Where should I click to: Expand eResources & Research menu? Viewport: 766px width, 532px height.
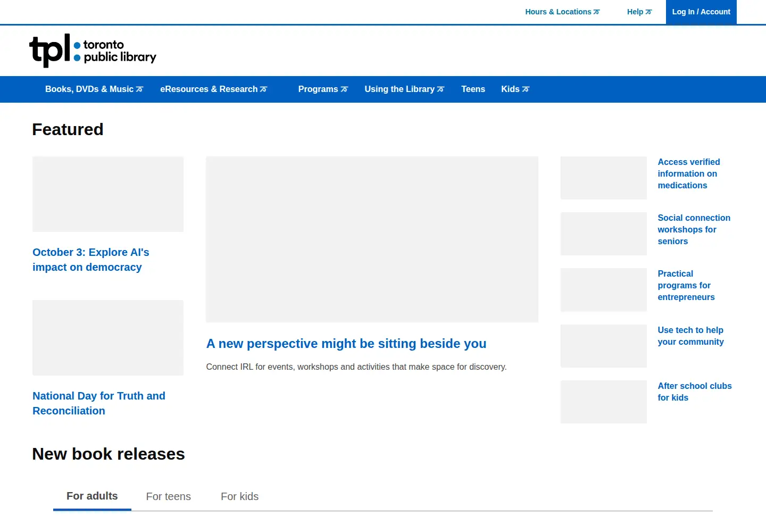pos(213,89)
